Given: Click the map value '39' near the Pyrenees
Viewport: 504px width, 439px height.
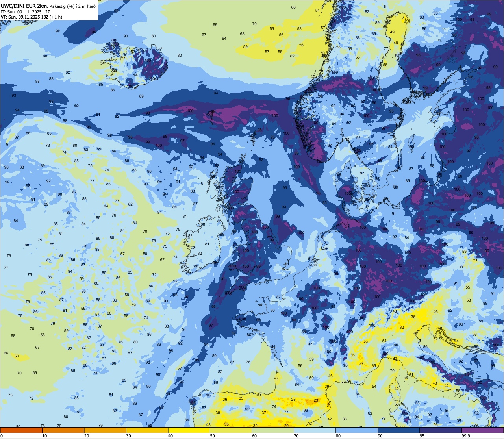Looking at the screenshot, I should pyautogui.click(x=327, y=387).
